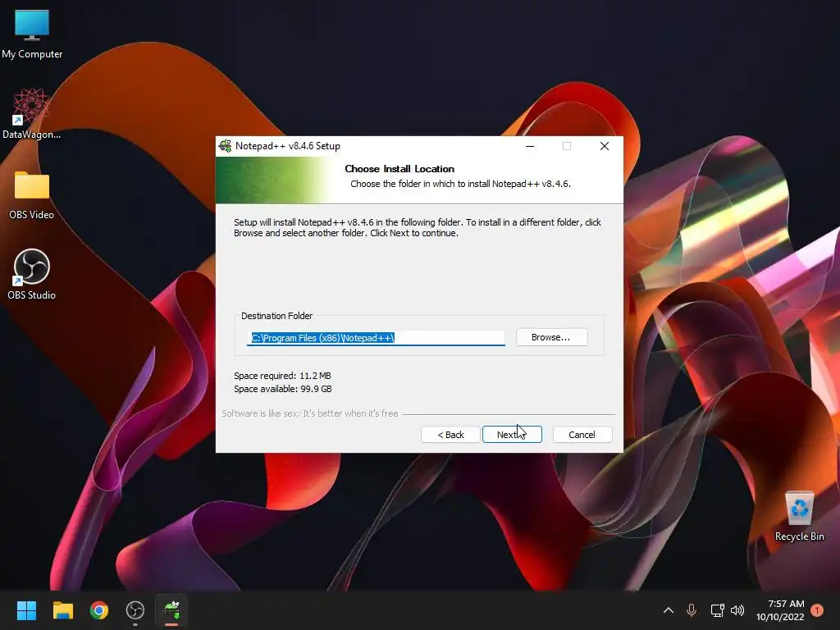
Task: Open the notification badge in tray
Action: click(x=817, y=610)
